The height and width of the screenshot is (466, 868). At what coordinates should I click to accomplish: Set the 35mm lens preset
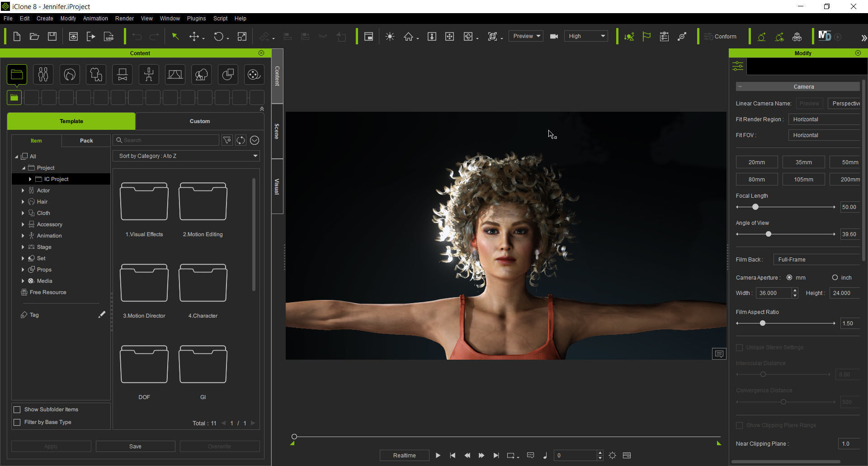803,162
